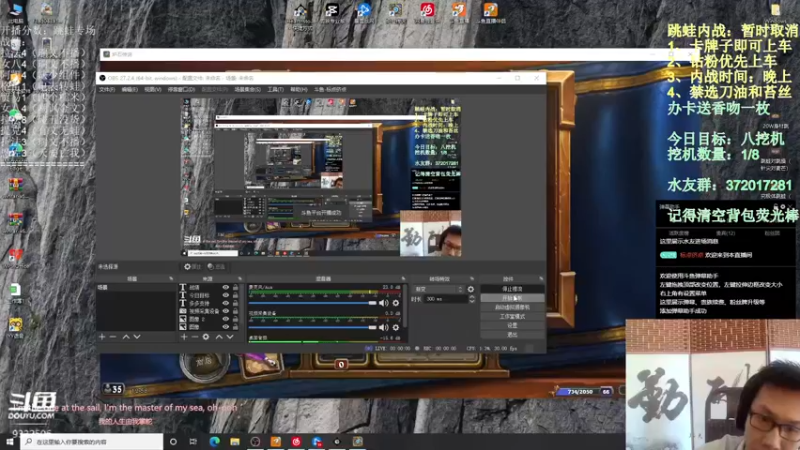
Task: Lock the 视频采集设备 source
Action: (x=236, y=311)
